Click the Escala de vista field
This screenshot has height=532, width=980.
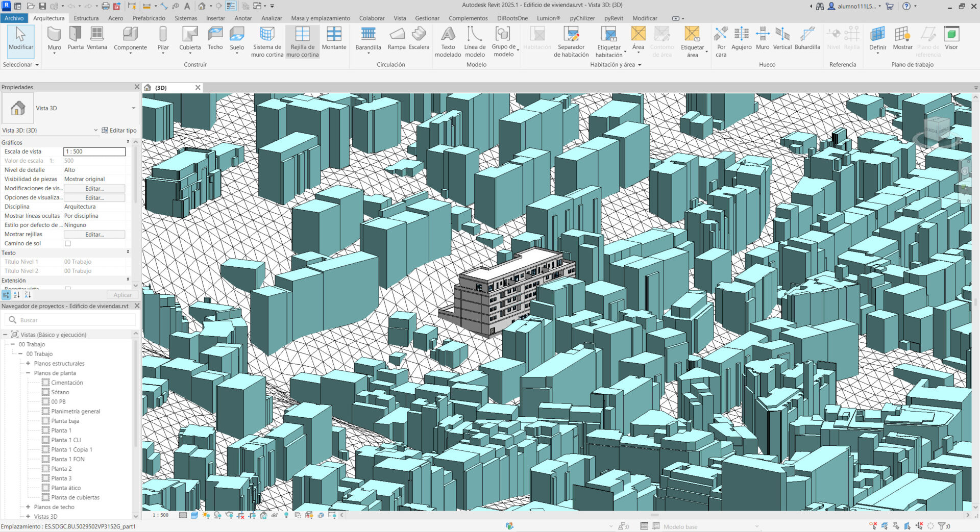94,151
